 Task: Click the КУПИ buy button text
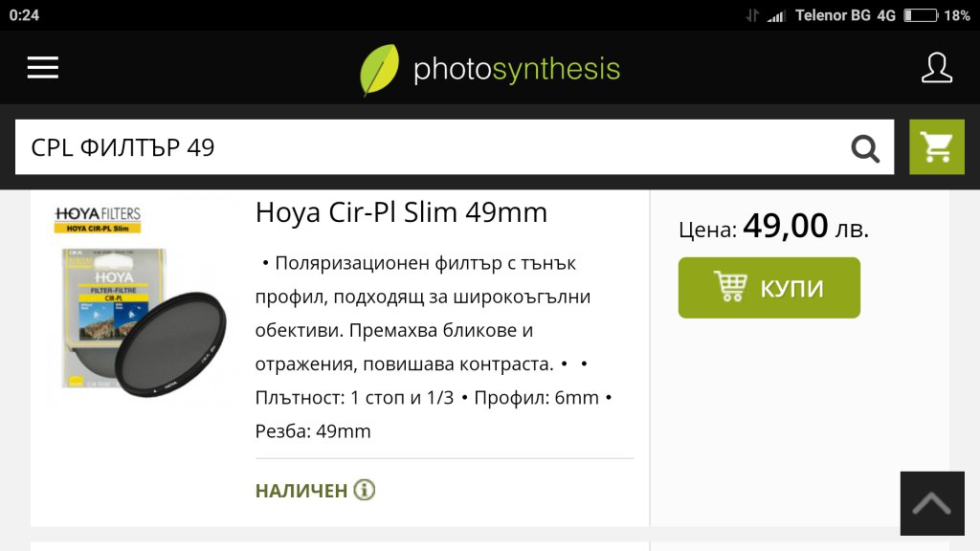(791, 289)
